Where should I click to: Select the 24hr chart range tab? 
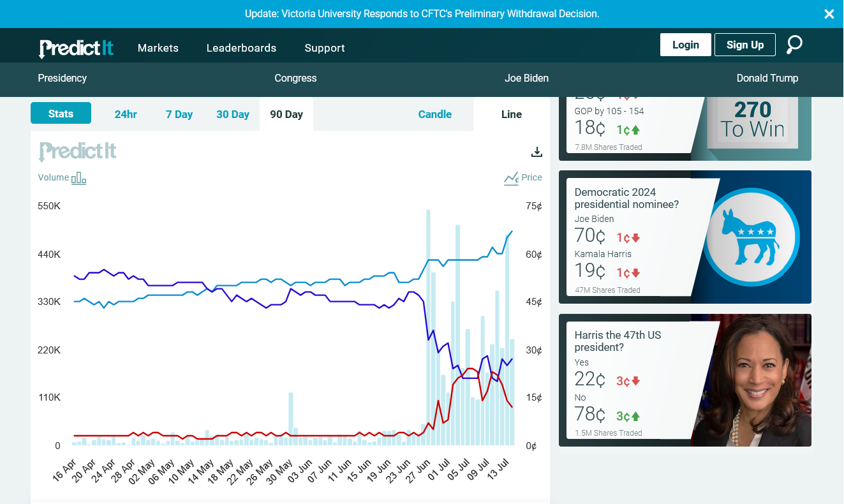126,114
